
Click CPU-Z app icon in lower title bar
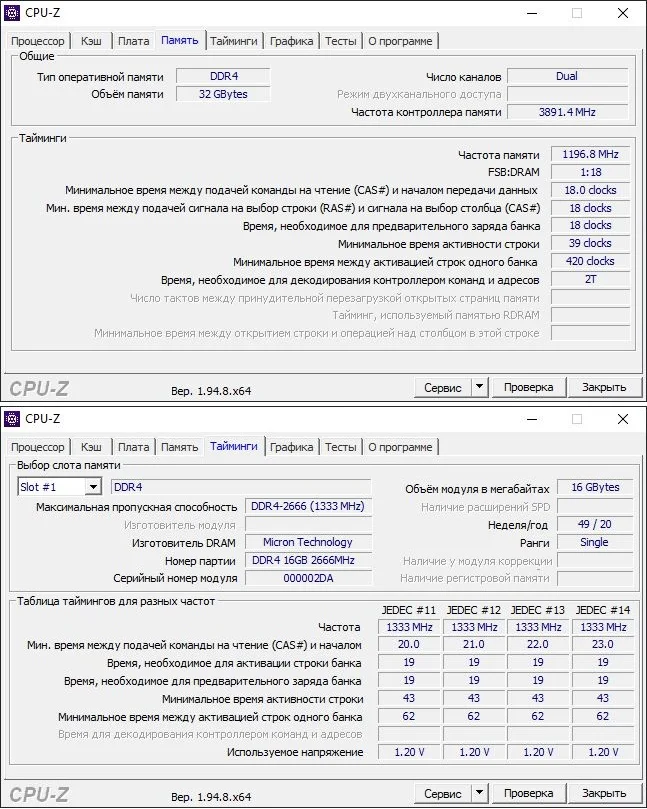coord(11,419)
